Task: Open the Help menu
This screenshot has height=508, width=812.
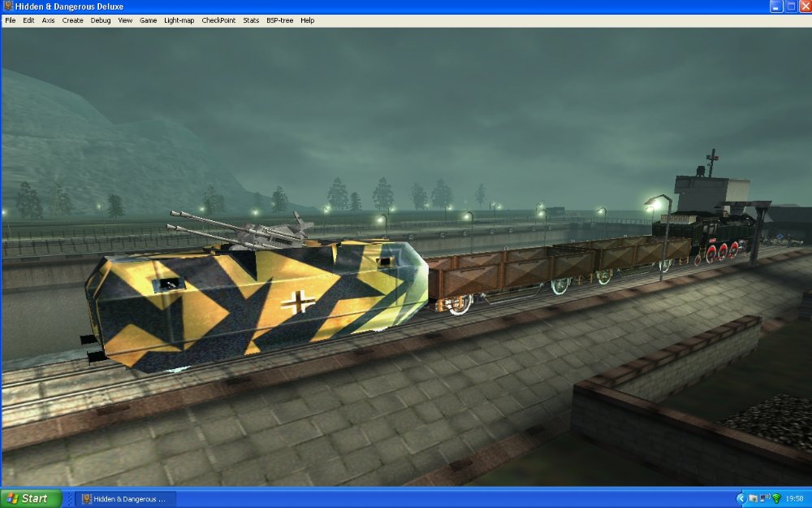Action: (307, 20)
